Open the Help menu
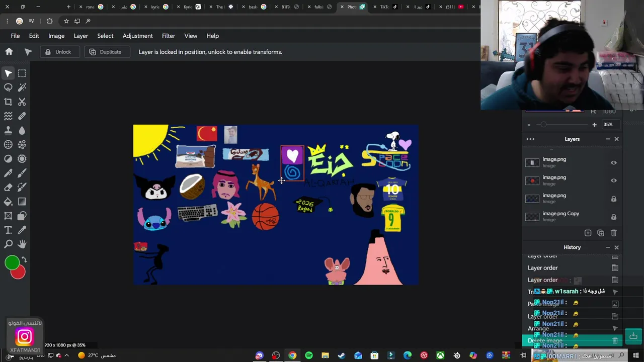The height and width of the screenshot is (362, 644). 212,36
